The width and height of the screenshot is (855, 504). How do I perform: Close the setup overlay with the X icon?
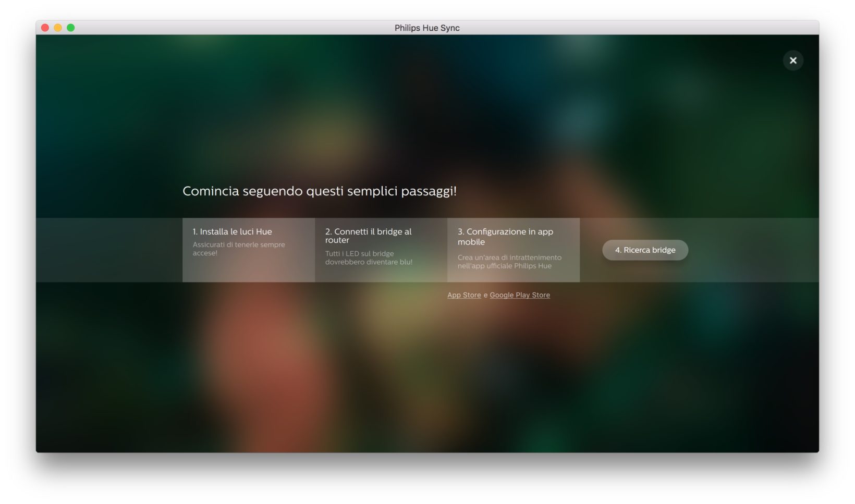pos(793,60)
